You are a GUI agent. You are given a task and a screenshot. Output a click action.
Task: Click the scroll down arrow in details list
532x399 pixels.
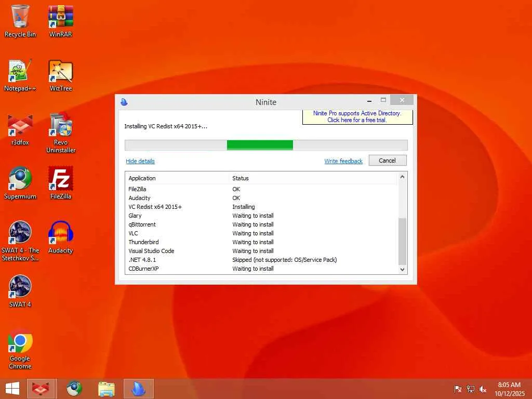coord(403,270)
